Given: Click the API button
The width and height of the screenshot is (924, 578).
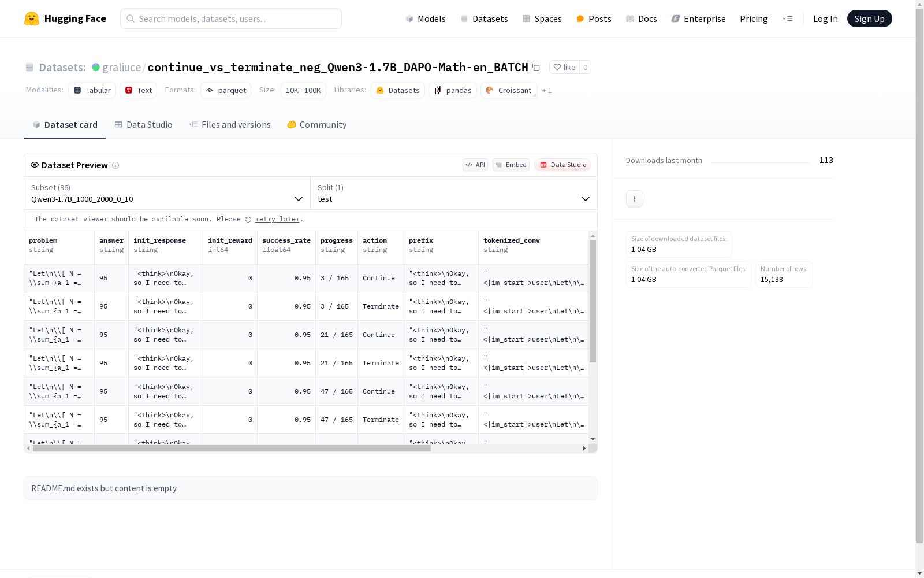Looking at the screenshot, I should pyautogui.click(x=475, y=165).
